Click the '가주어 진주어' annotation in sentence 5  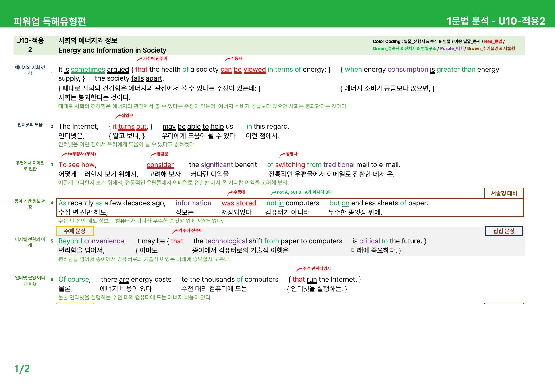pyautogui.click(x=191, y=230)
